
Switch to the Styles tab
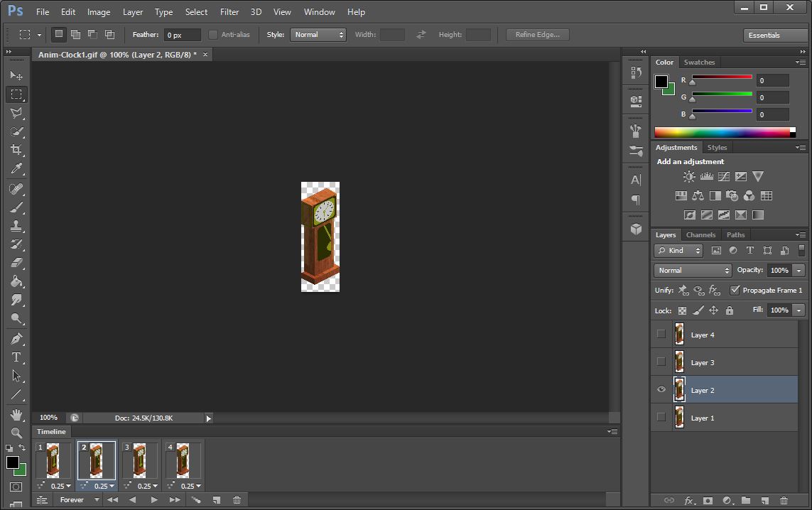point(717,148)
